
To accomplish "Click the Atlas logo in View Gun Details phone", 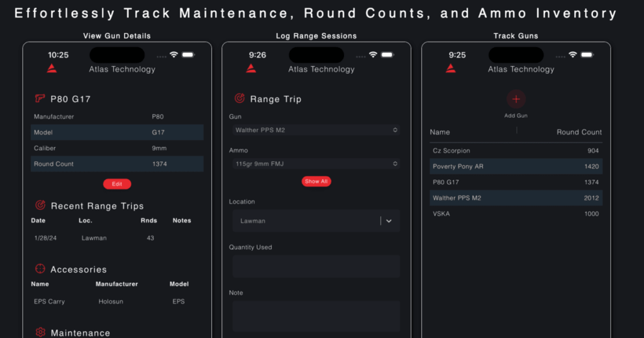I will (52, 68).
